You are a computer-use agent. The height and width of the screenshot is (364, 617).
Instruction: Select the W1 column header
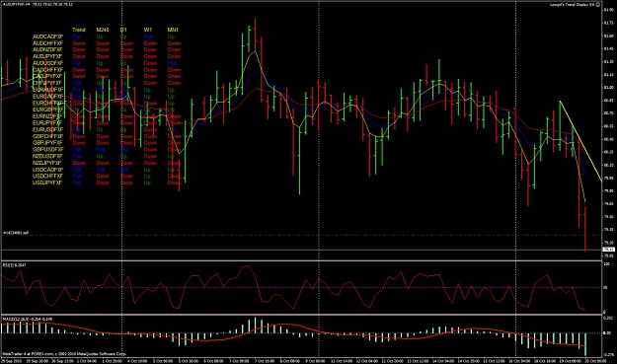[x=147, y=30]
